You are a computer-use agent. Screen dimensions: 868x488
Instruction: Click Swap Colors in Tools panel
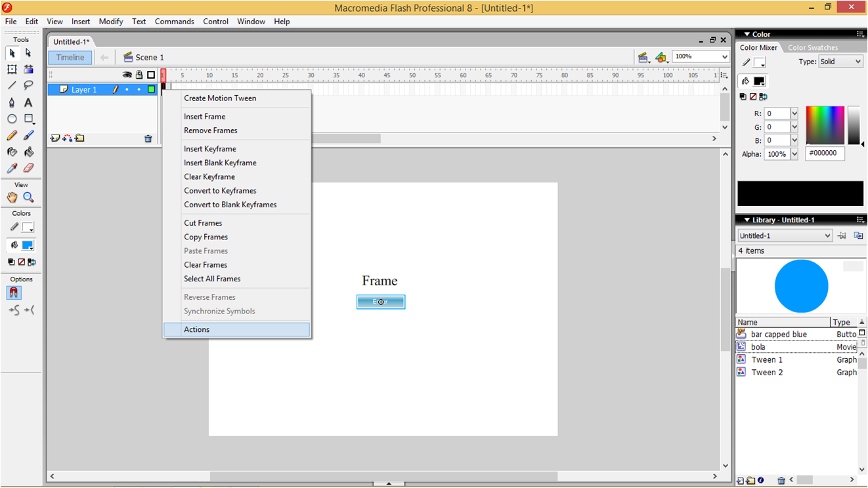(x=30, y=262)
